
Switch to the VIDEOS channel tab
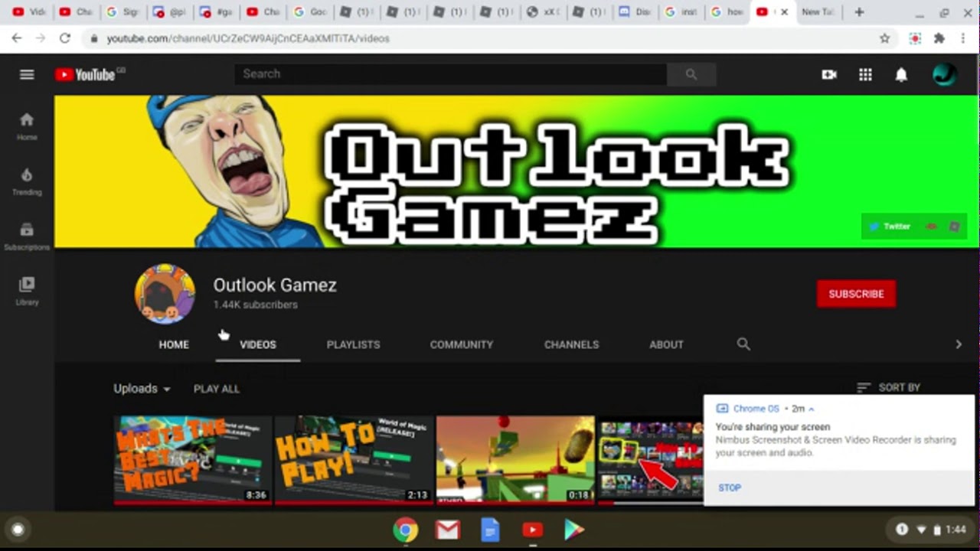point(258,344)
